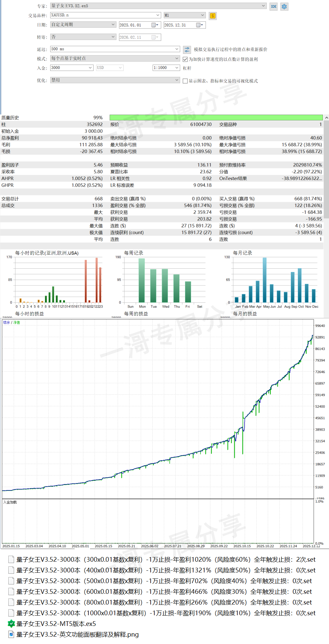Open the 转寄 forward dropdown
329x644 pixels.
(113, 37)
